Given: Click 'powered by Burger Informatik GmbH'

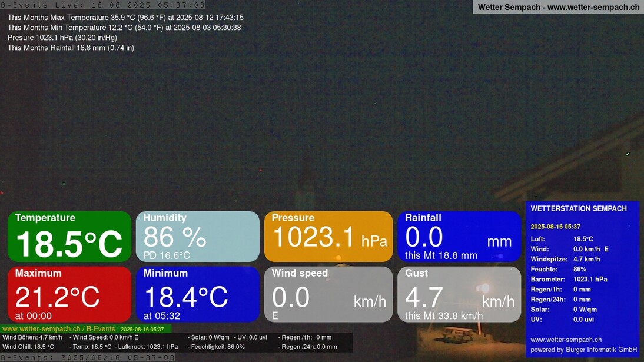Looking at the screenshot, I should 583,350.
